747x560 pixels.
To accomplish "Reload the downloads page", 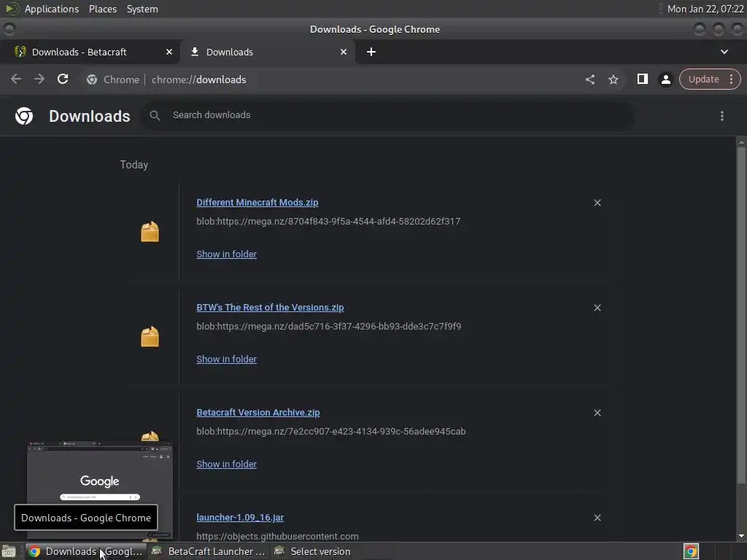I will (x=63, y=79).
